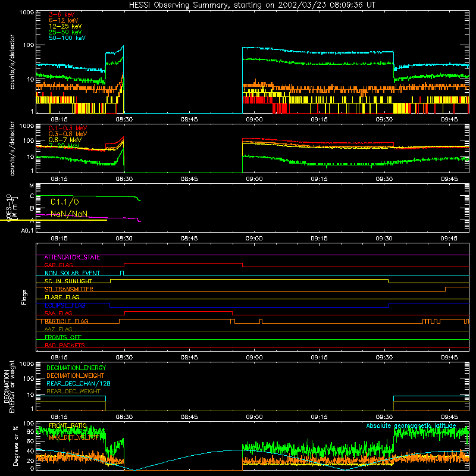The height and width of the screenshot is (476, 476).
Task: Select the DECIMATION_WEIGHT legend label
Action: (x=76, y=376)
